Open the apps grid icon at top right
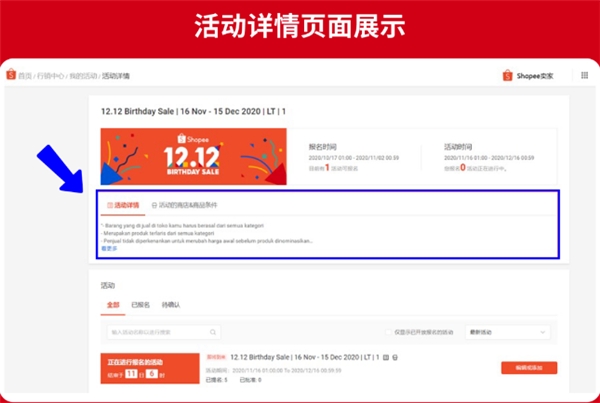 pyautogui.click(x=584, y=75)
